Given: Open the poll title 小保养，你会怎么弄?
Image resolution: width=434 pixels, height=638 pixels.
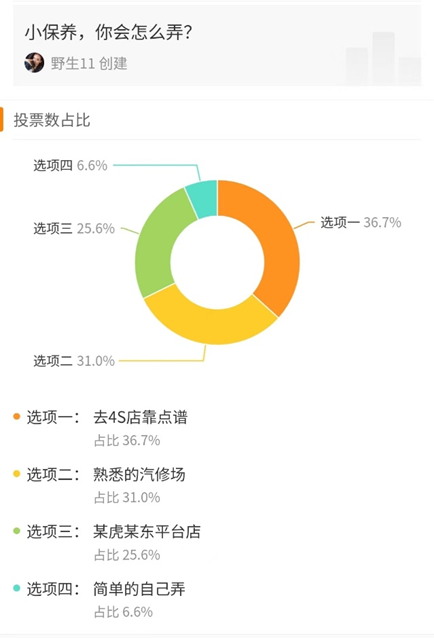Looking at the screenshot, I should (108, 32).
